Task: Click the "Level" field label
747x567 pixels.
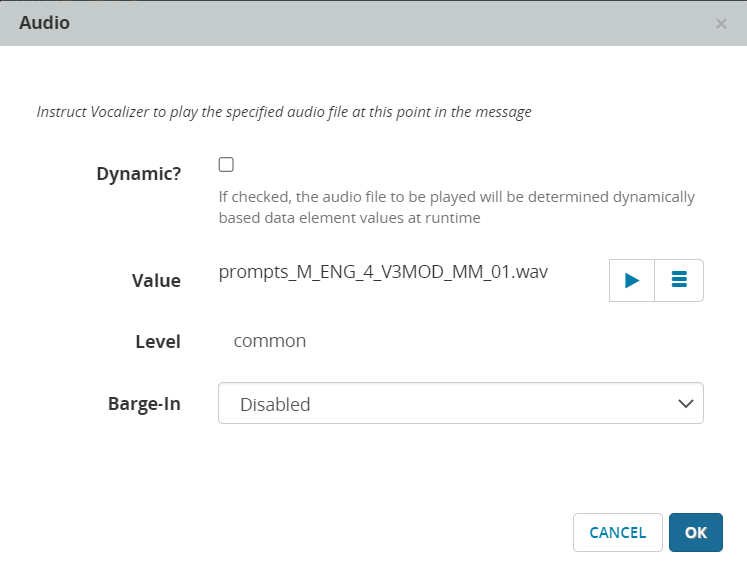Action: point(158,342)
